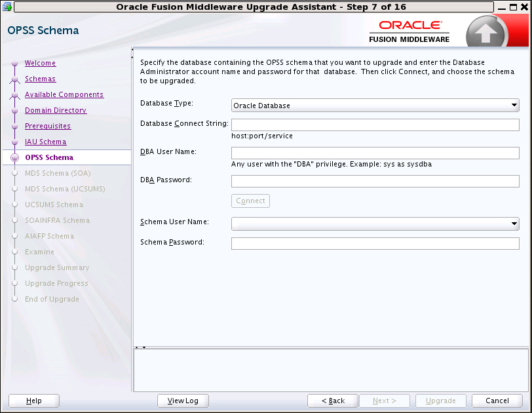Click the Examine step
This screenshot has width=532, height=413.
click(39, 252)
